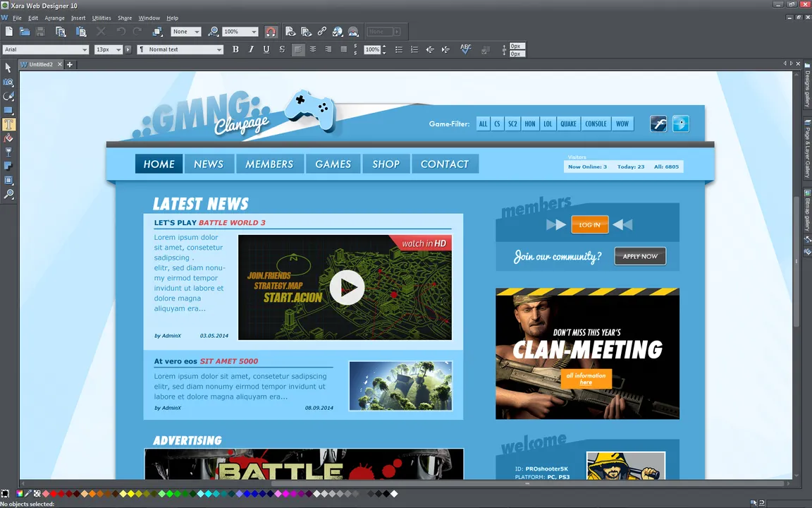Viewport: 812px width, 508px height.
Task: Toggle numbered list
Action: pos(414,49)
